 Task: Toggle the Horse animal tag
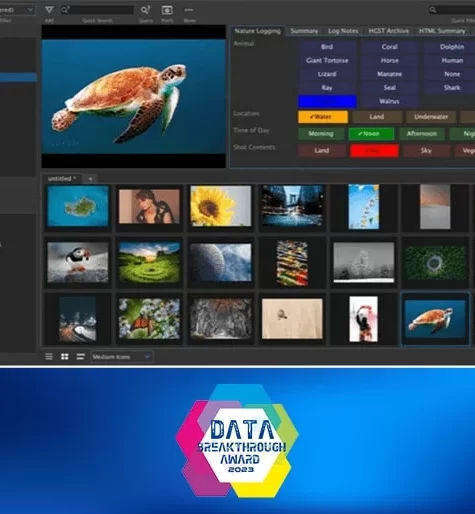point(390,60)
